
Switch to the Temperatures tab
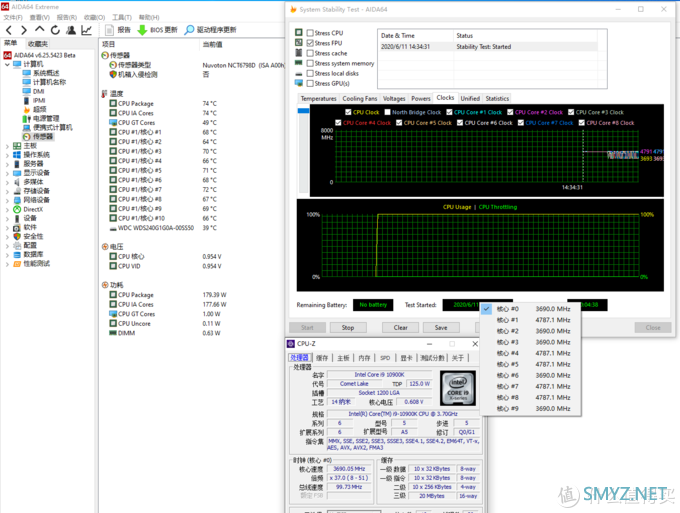point(318,98)
